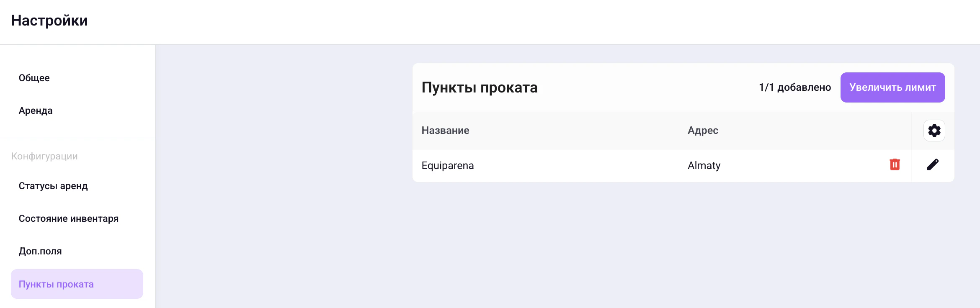Screen dimensions: 980x308
Task: Select "Статусы аренд" in the sidebar
Action: 53,186
